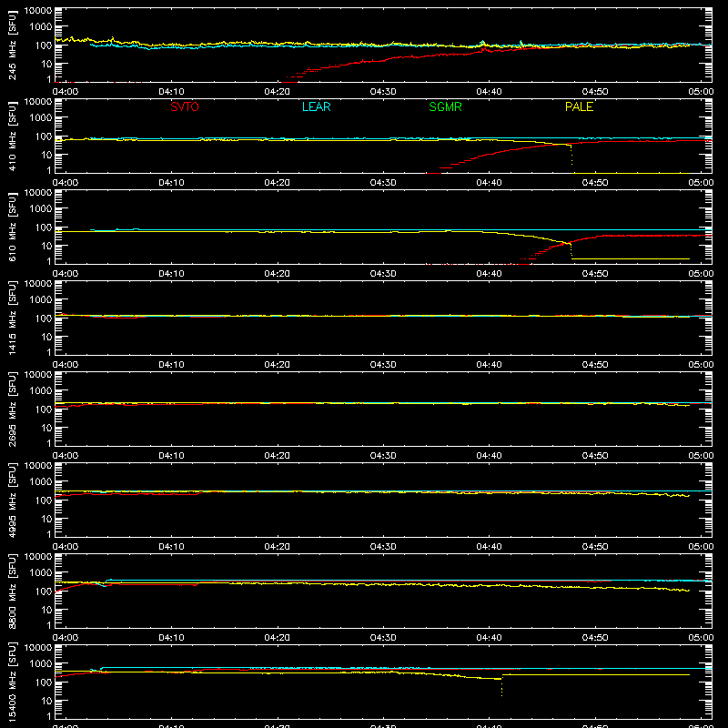Click the 10000 tick label on the 8800 MHz plot

click(x=38, y=557)
